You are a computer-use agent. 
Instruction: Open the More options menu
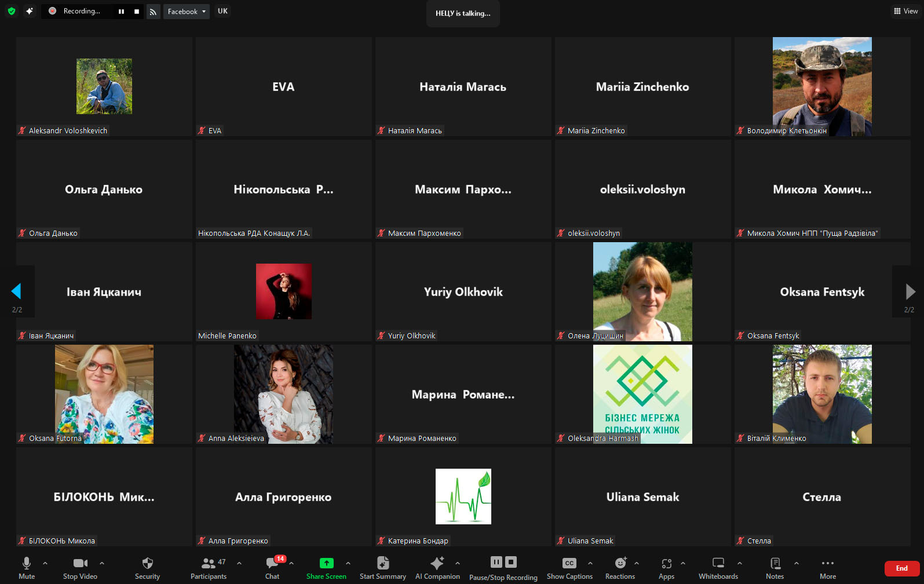(x=827, y=568)
